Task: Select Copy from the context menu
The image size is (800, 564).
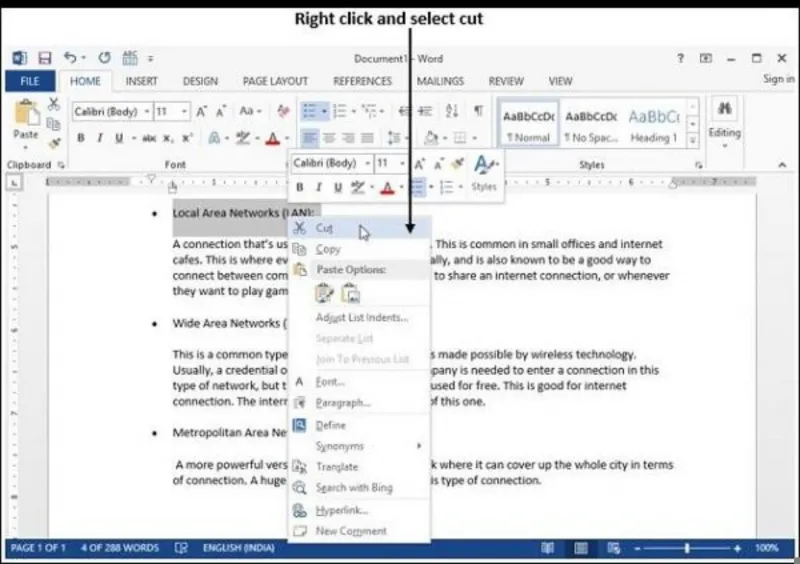Action: click(x=360, y=249)
